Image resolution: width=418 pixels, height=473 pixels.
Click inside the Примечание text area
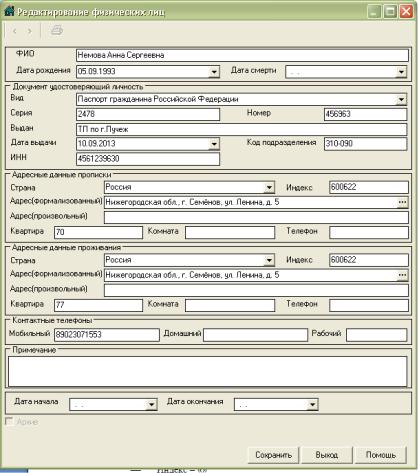[207, 371]
